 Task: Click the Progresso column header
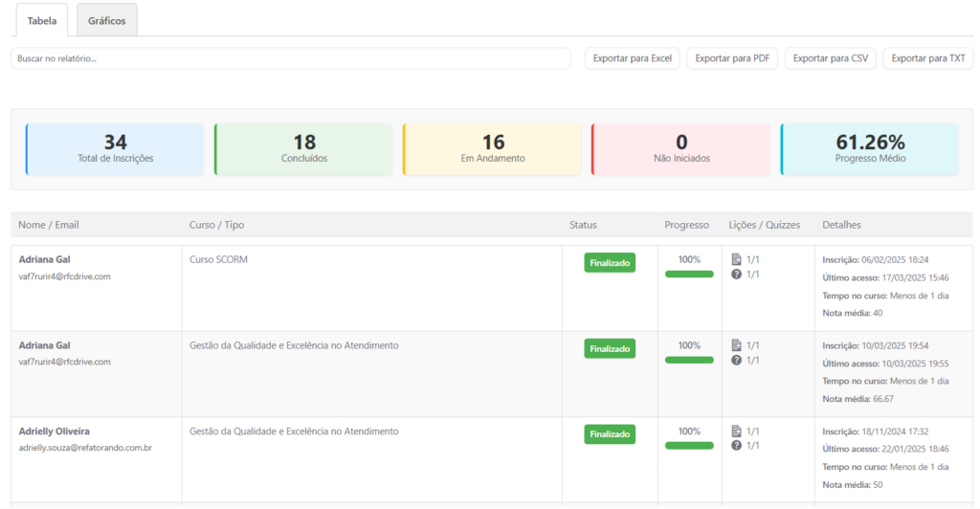[686, 225]
